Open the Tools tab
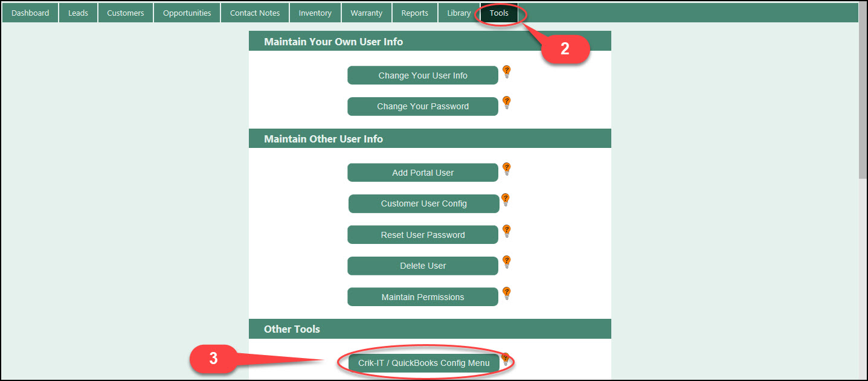 click(499, 13)
